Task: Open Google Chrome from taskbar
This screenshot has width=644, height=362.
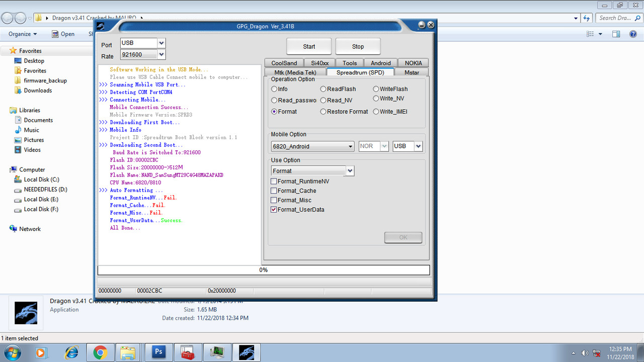Action: pos(100,352)
